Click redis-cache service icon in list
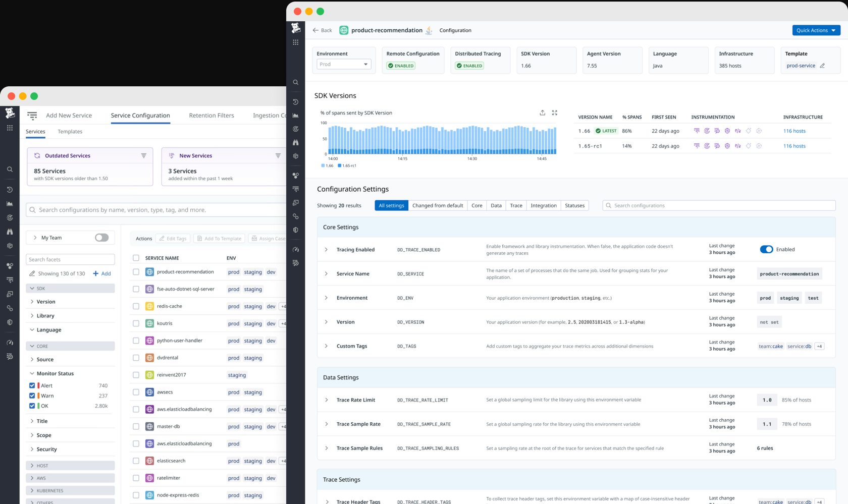848x504 pixels. click(149, 306)
